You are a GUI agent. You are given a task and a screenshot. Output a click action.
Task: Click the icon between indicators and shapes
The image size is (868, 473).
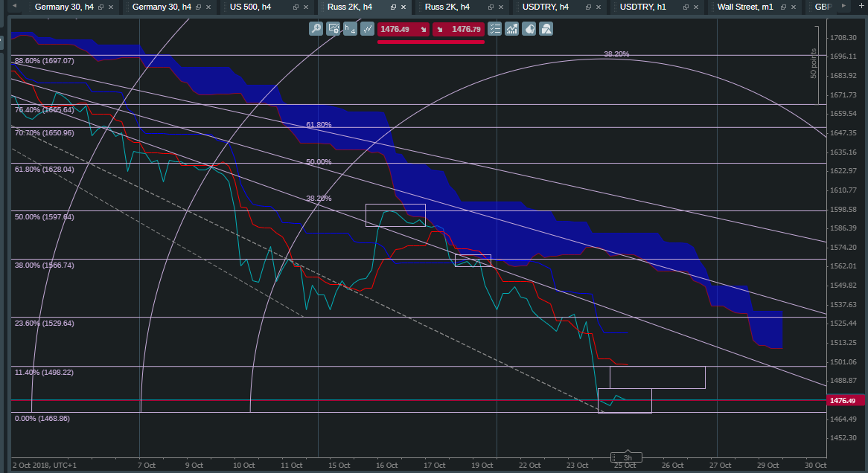(529, 29)
